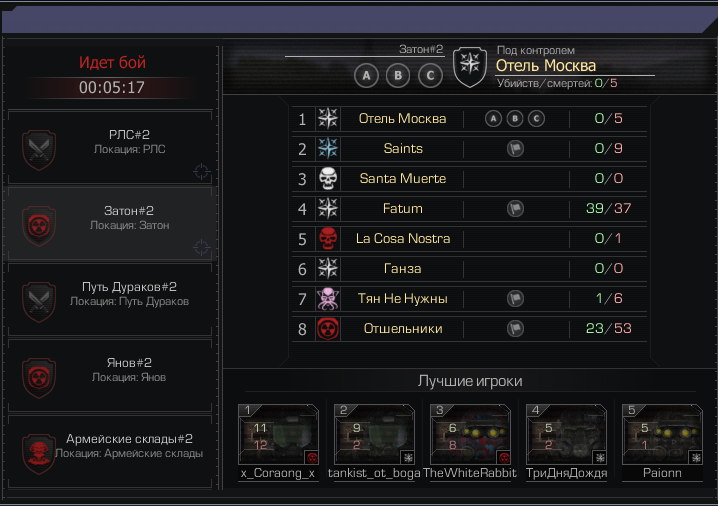The width and height of the screenshot is (718, 506).
Task: Open TheWhiteRabbit player thumbnail
Action: pos(470,434)
